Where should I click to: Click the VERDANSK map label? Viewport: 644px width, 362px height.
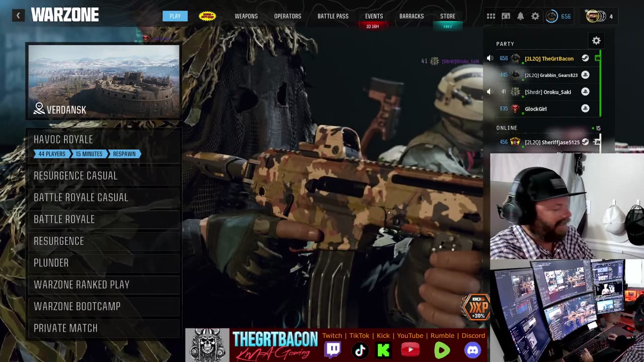[x=66, y=110]
